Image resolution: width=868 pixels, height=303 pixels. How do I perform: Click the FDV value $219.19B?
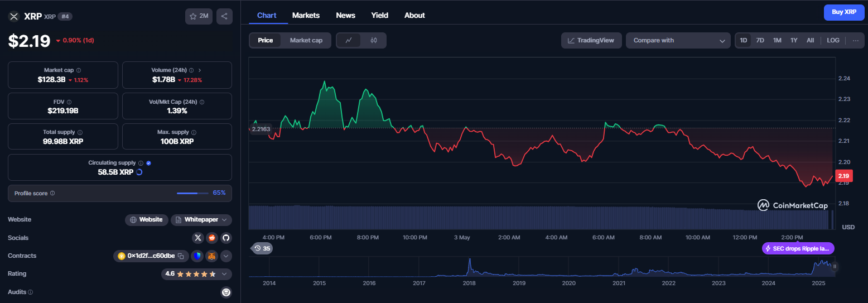(x=62, y=110)
